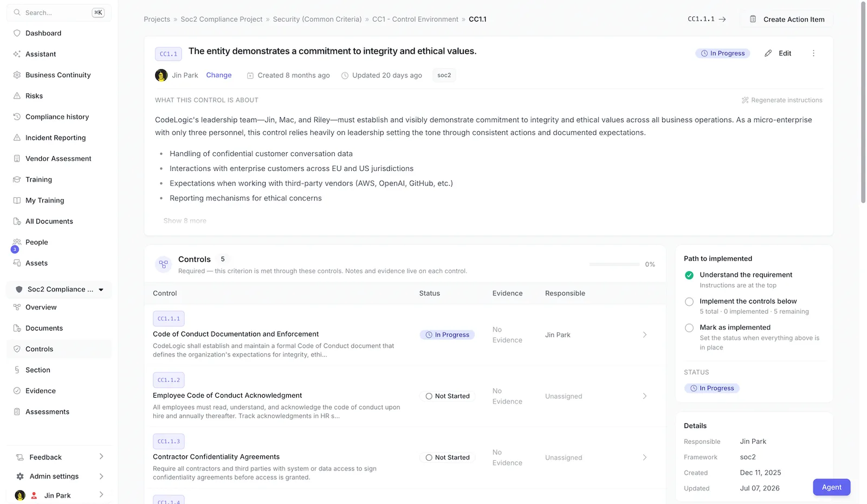Open Compliance history icon
The image size is (867, 504).
click(x=17, y=117)
